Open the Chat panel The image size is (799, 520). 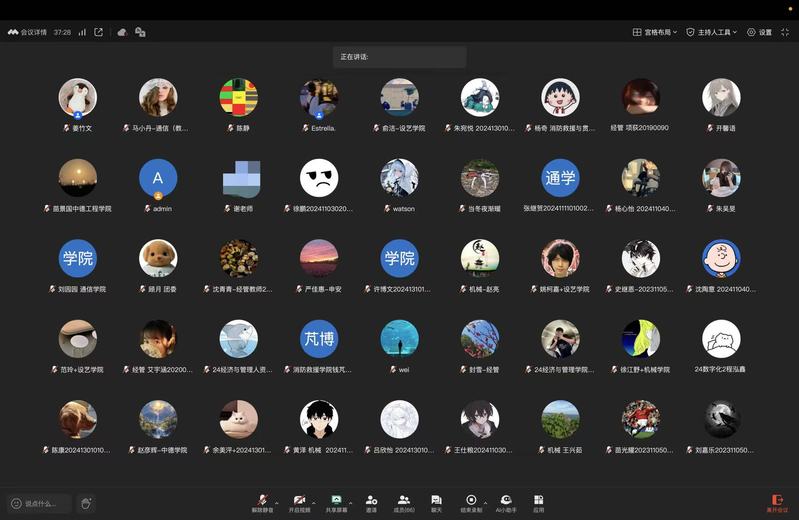(x=436, y=501)
